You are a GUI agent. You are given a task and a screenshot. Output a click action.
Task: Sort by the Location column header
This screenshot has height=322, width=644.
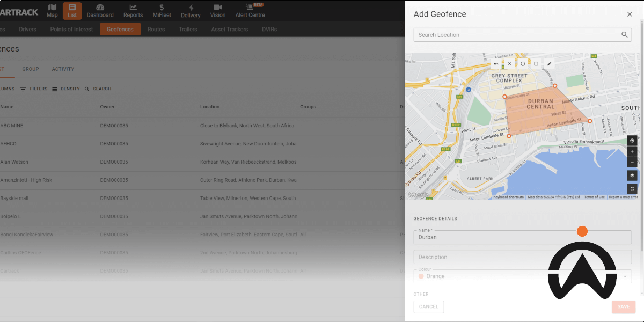point(210,107)
